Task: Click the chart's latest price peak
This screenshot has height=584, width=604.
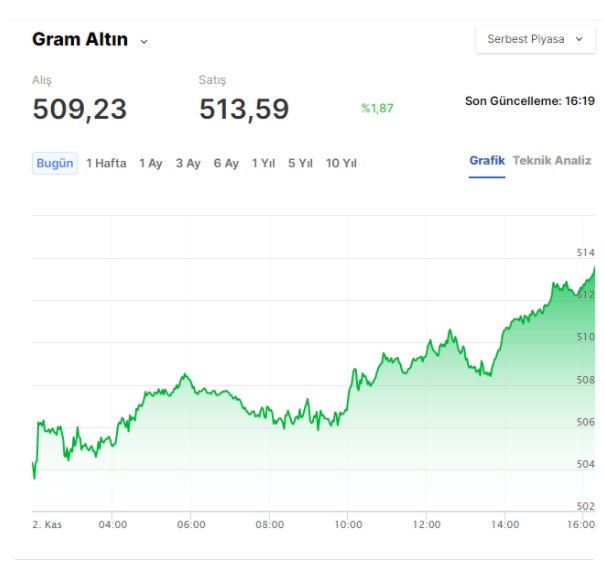Action: point(594,267)
